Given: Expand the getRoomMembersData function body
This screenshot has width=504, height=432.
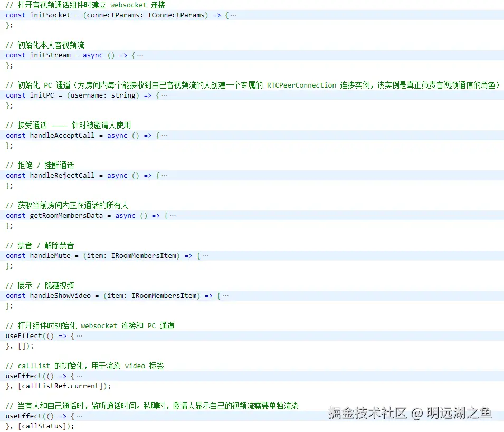Looking at the screenshot, I should 174,215.
